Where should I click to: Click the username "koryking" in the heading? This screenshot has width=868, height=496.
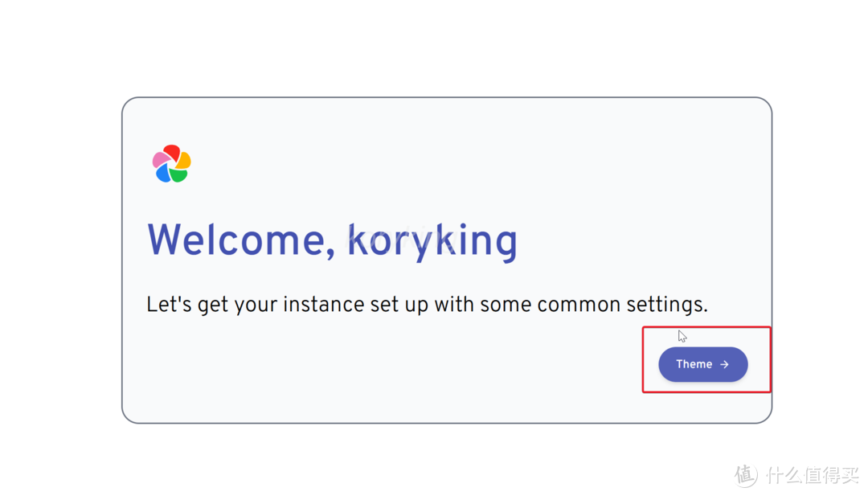point(432,240)
